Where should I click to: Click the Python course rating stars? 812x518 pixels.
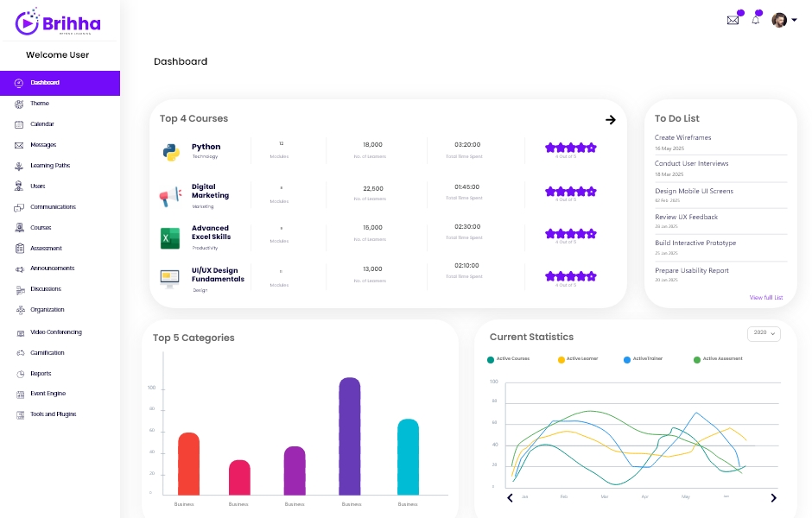point(569,147)
